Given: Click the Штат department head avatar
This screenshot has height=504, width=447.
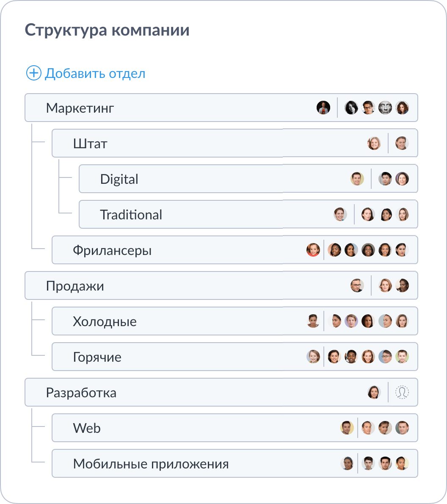Looking at the screenshot, I should point(374,143).
